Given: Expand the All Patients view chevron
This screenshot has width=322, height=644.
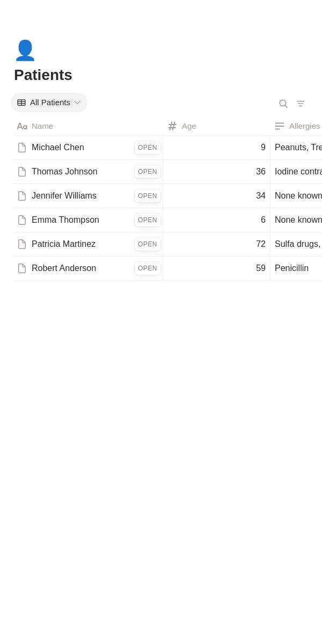Looking at the screenshot, I should click(x=77, y=103).
